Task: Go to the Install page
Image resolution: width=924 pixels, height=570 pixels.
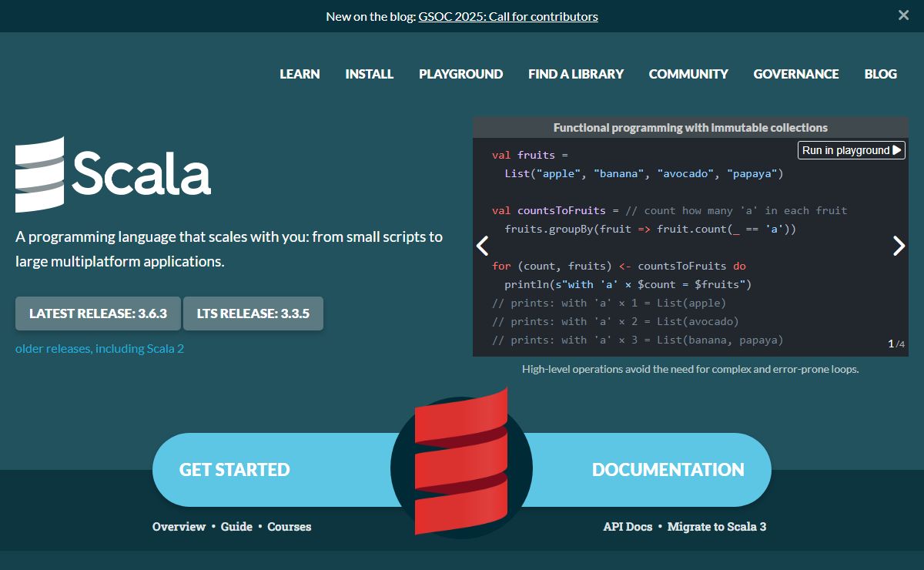Action: coord(370,74)
